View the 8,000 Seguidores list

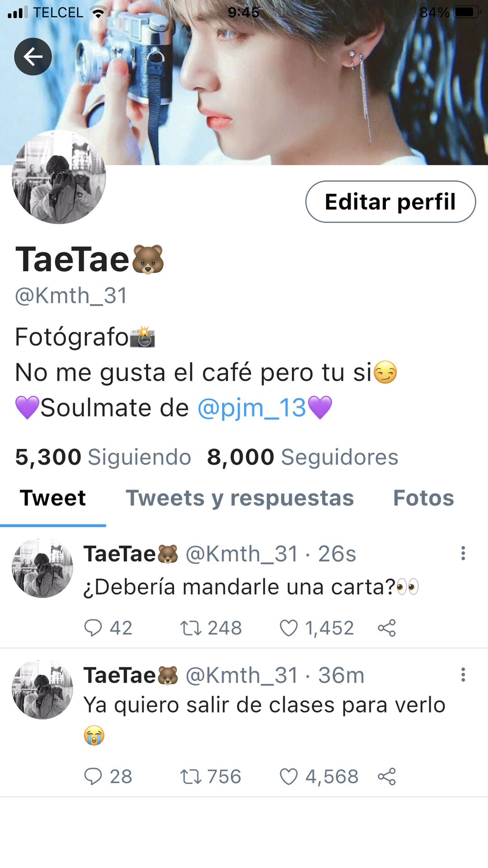(x=303, y=457)
